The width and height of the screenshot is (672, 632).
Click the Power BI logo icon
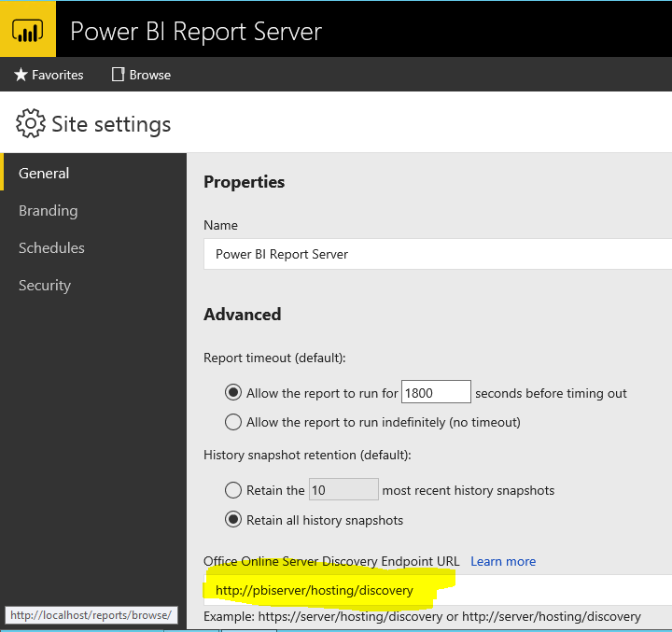[x=28, y=30]
